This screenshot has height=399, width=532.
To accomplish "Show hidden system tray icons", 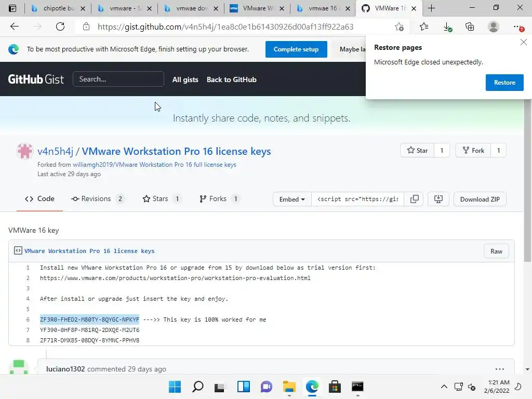I will point(444,387).
